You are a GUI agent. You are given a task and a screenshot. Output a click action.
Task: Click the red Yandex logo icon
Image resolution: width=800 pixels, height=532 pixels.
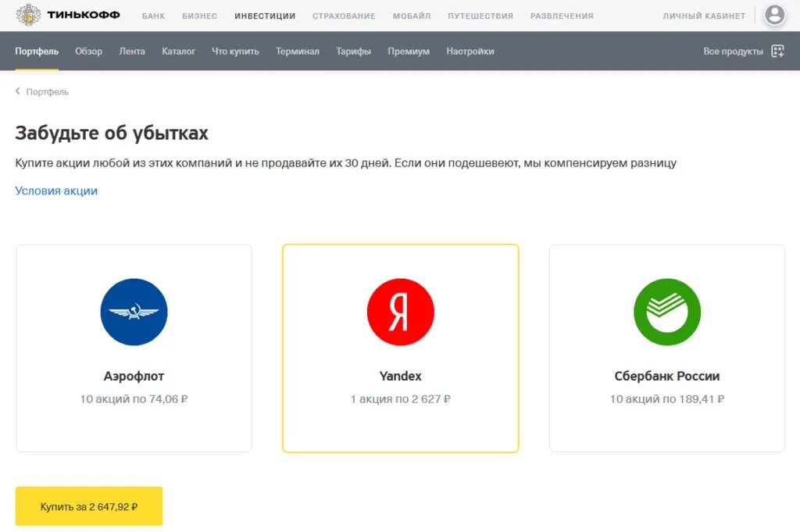tap(401, 312)
